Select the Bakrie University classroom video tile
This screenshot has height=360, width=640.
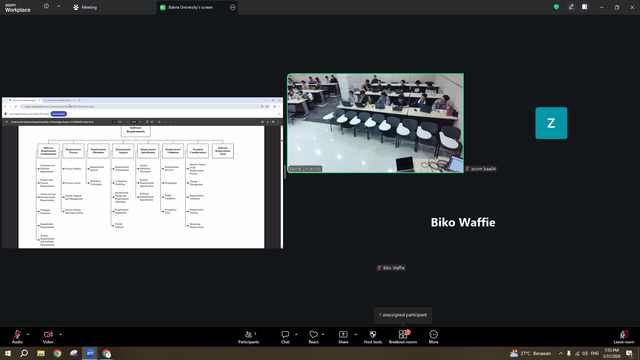tap(376, 123)
